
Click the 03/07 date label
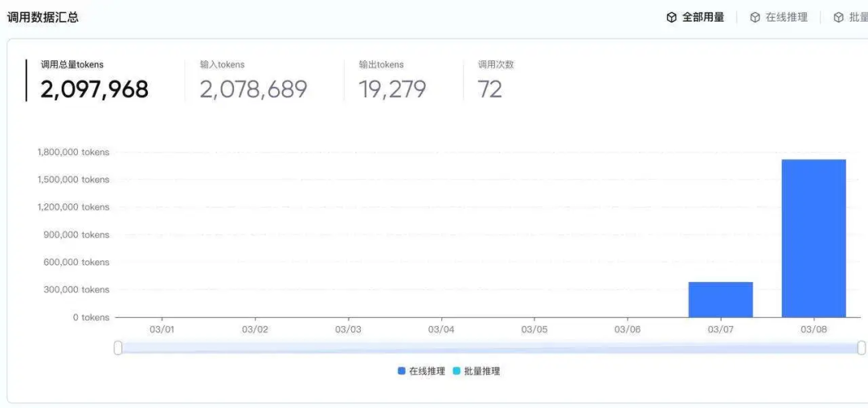721,330
